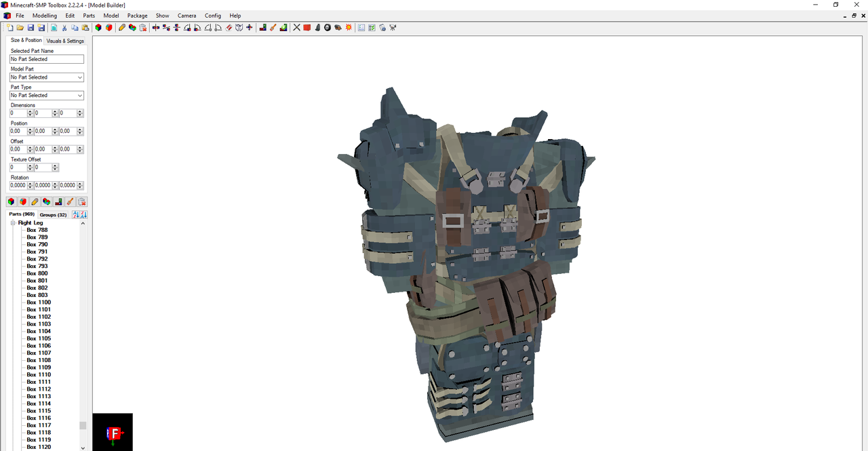Click the New model icon in top toolbar
The image size is (868, 451).
[x=9, y=28]
